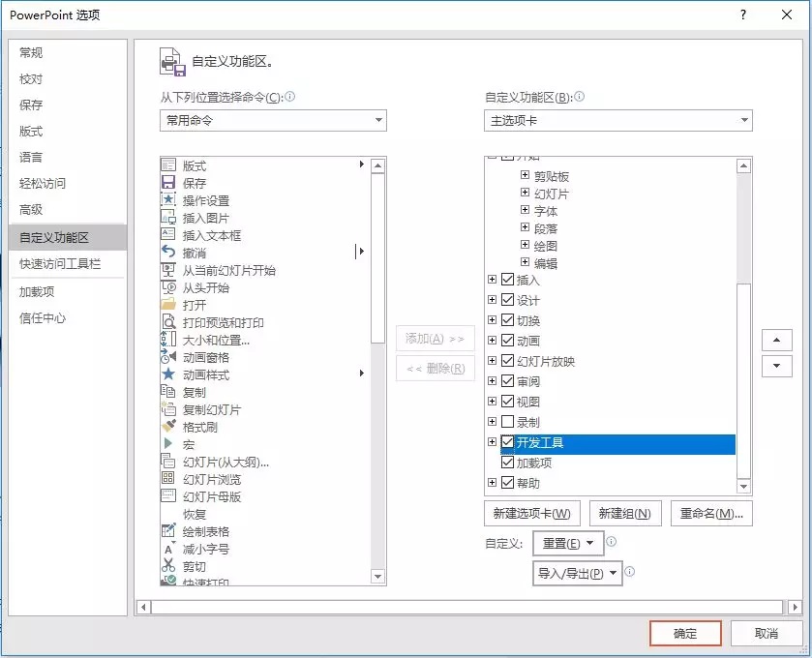The width and height of the screenshot is (812, 658).
Task: Select the 格式刷 paintbrush icon
Action: coord(168,426)
